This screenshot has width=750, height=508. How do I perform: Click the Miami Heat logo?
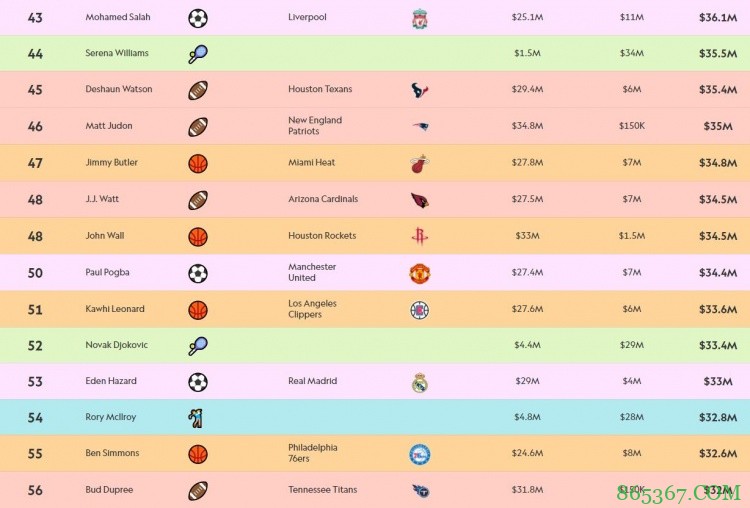(x=419, y=164)
